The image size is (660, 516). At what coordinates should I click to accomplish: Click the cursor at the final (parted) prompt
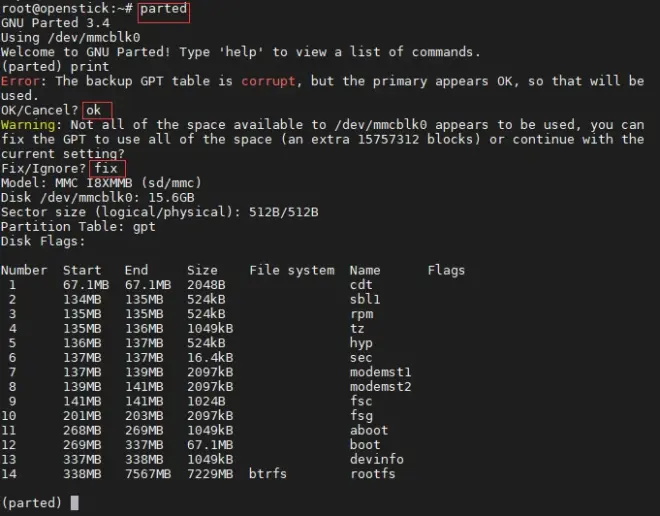[75, 503]
